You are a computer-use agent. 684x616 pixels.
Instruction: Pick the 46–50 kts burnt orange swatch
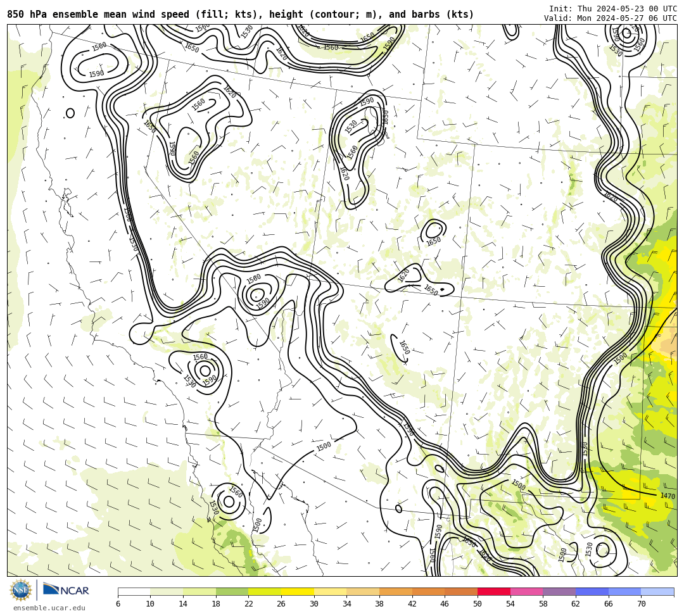pos(461,591)
